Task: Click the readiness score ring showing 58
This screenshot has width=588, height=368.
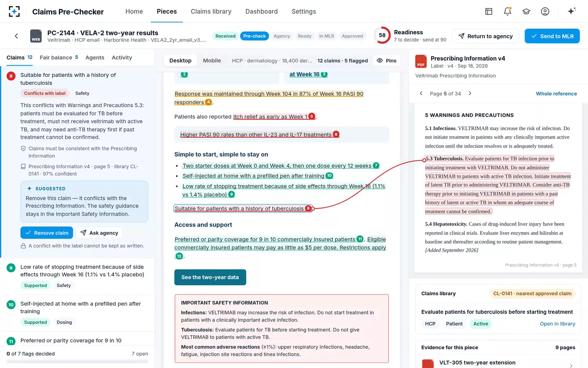Action: (x=382, y=36)
